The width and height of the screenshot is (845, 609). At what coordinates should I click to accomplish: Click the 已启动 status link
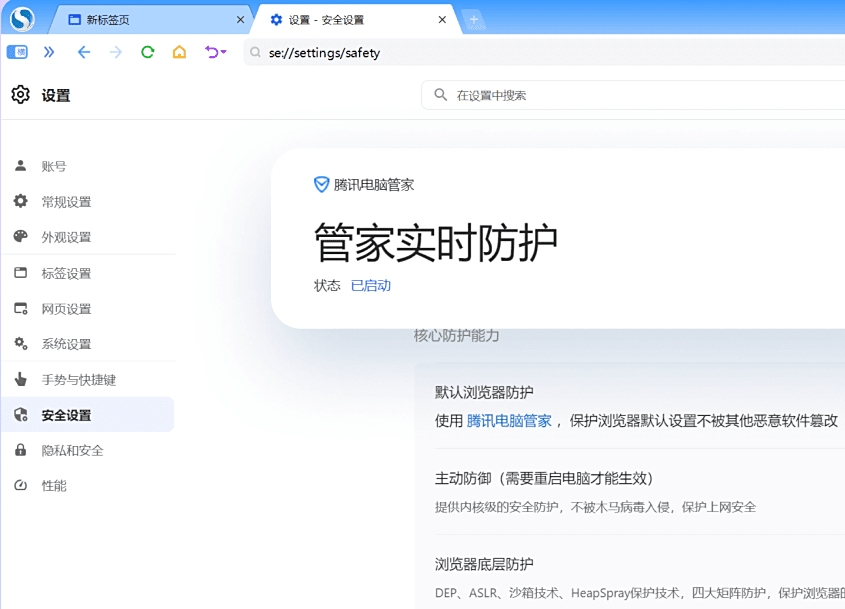coord(371,285)
